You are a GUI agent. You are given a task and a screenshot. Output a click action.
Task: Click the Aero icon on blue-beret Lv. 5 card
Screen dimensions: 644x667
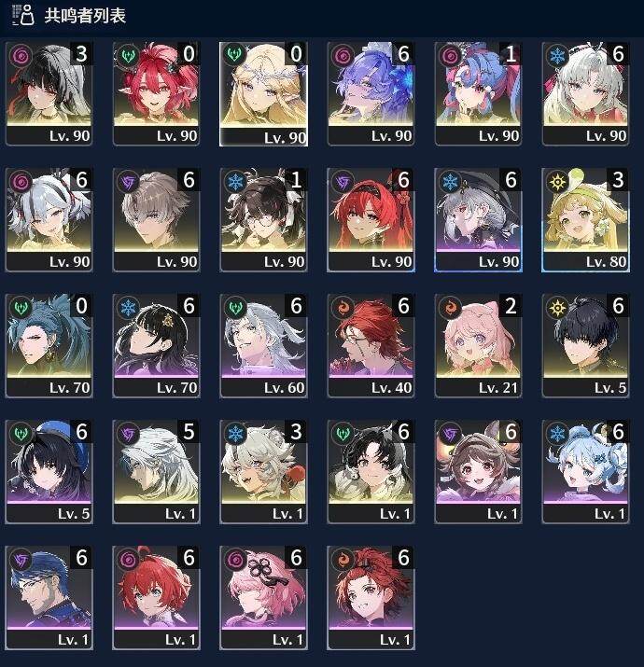[21, 434]
